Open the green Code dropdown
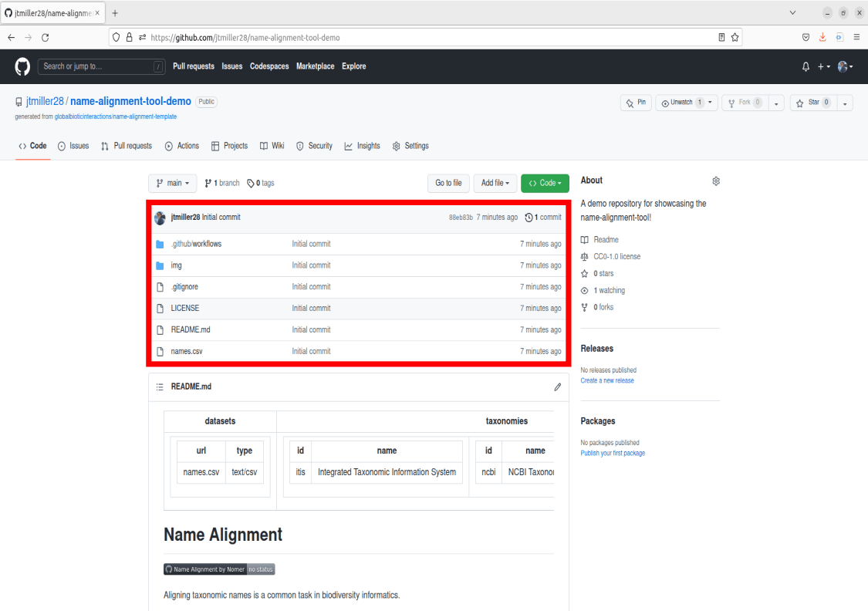 click(545, 183)
